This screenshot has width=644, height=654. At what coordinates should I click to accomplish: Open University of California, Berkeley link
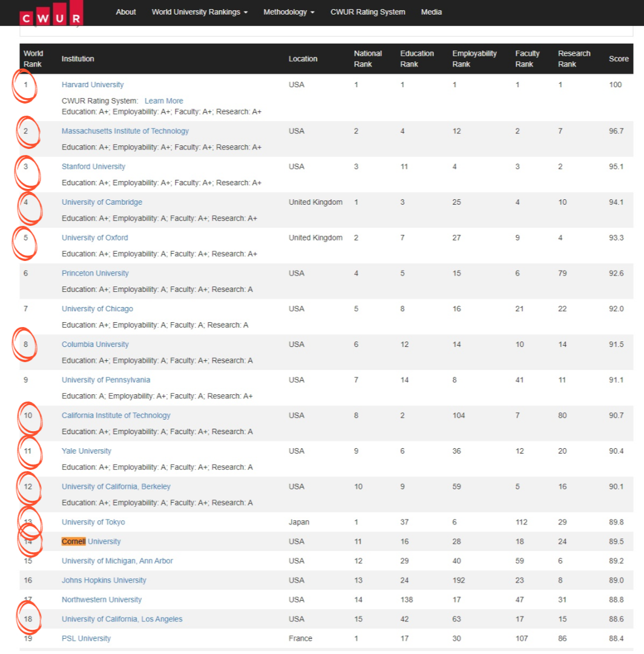116,487
